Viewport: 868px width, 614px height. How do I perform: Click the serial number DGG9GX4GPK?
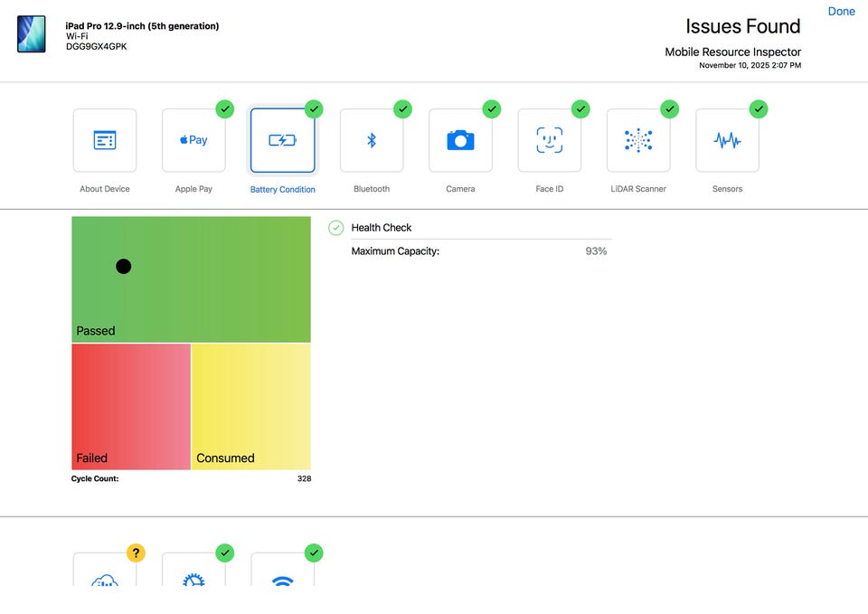point(97,46)
